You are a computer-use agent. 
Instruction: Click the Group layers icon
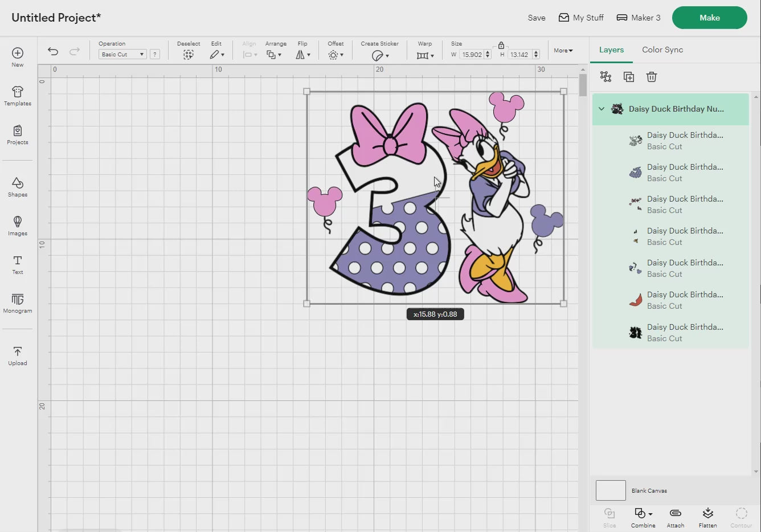coord(605,77)
